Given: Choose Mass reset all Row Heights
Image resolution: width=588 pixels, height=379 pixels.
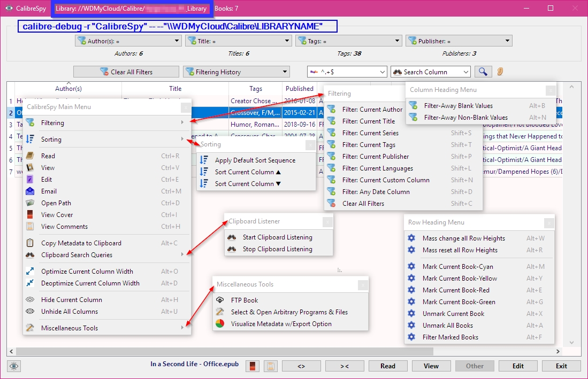Looking at the screenshot, I should tap(479, 250).
